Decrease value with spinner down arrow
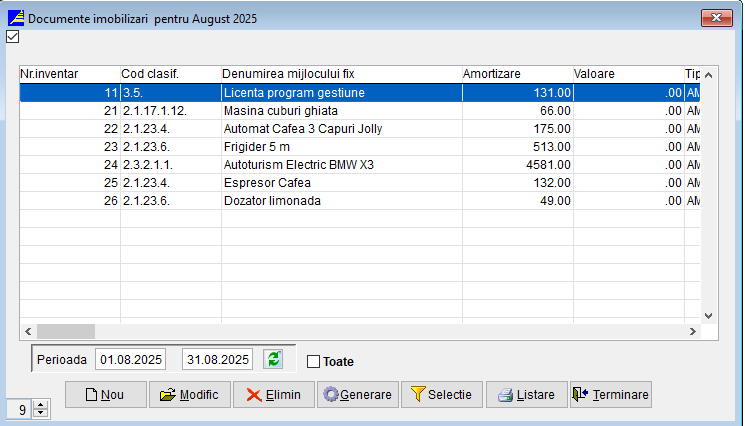 point(40,413)
